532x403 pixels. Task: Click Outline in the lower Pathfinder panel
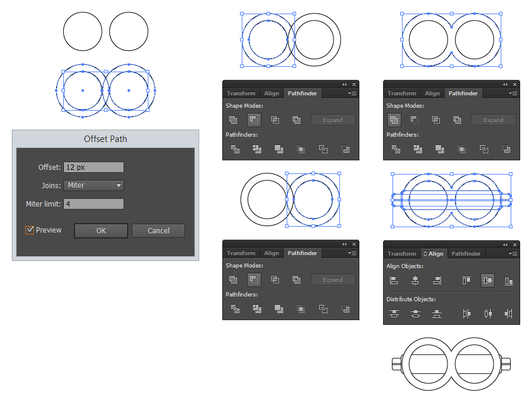[x=323, y=308]
